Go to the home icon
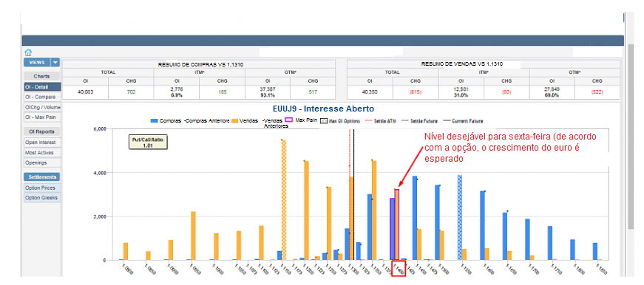 (28, 52)
